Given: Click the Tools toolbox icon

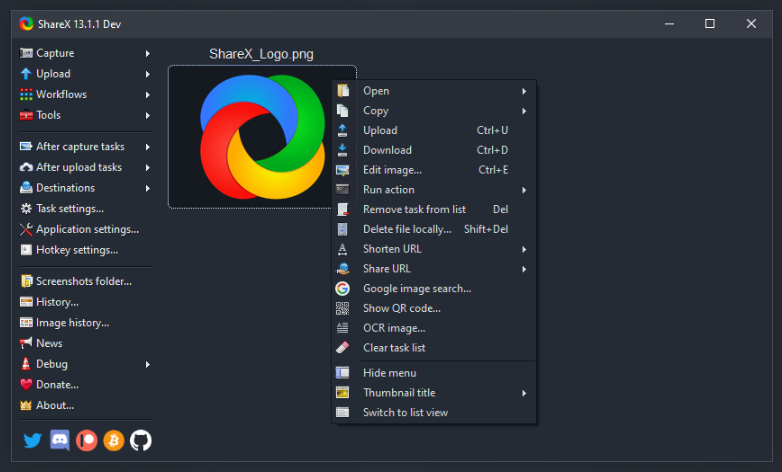Looking at the screenshot, I should pos(26,115).
